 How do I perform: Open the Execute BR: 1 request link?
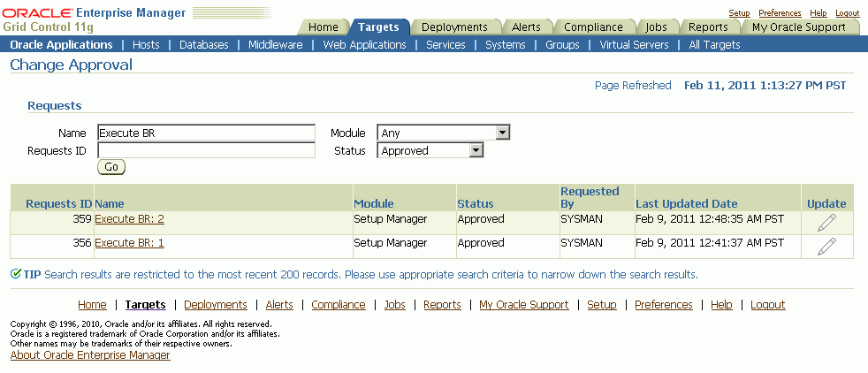130,243
